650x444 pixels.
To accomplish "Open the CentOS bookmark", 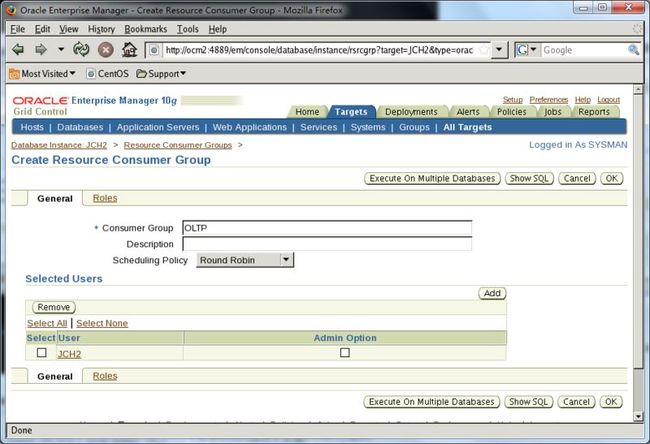I will pyautogui.click(x=107, y=74).
